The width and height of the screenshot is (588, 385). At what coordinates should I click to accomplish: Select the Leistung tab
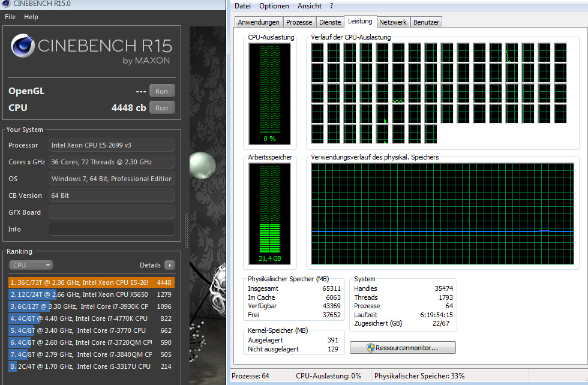click(x=360, y=22)
